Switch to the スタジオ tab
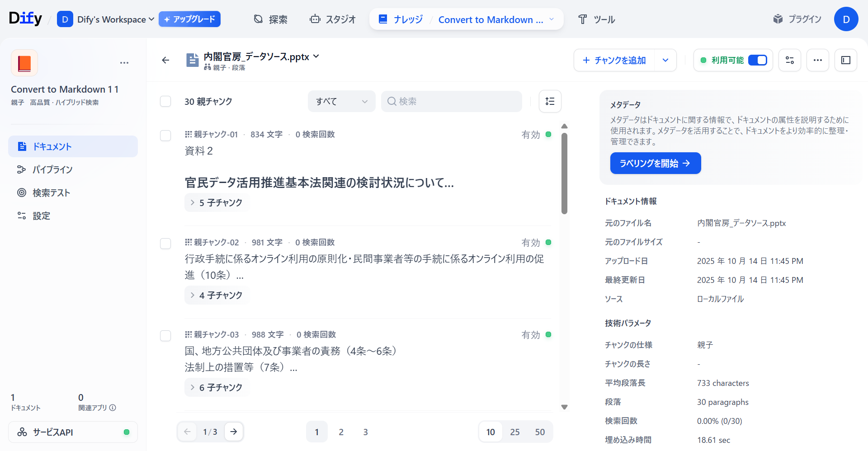868x451 pixels. point(333,19)
